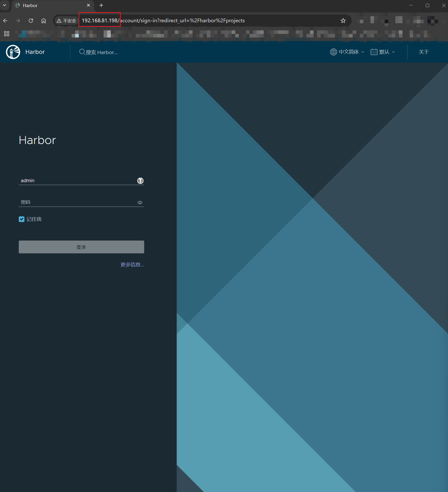Screen dimensions: 448x492
Task: Uncheck the 记住我 checkbox
Action: [x=22, y=219]
